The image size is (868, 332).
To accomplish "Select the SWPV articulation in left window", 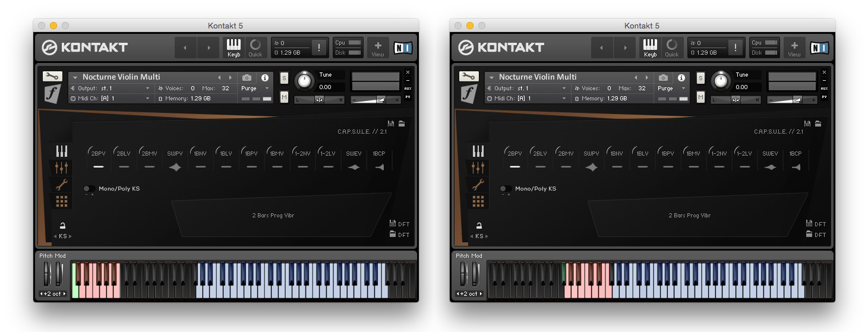I will pos(175,160).
